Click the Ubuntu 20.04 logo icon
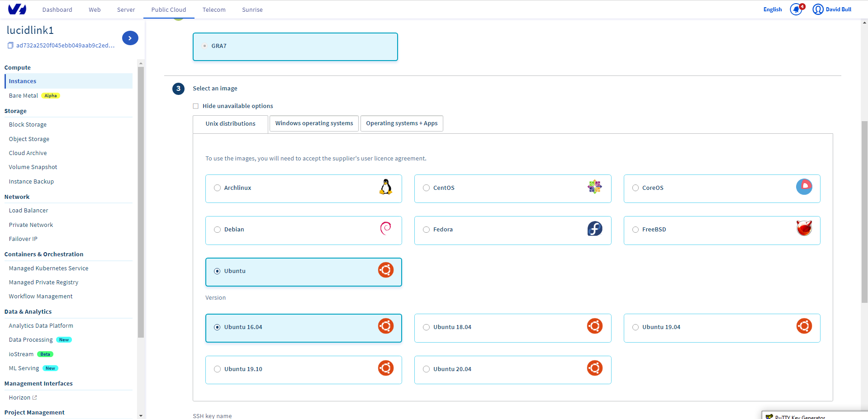This screenshot has height=419, width=868. [595, 368]
